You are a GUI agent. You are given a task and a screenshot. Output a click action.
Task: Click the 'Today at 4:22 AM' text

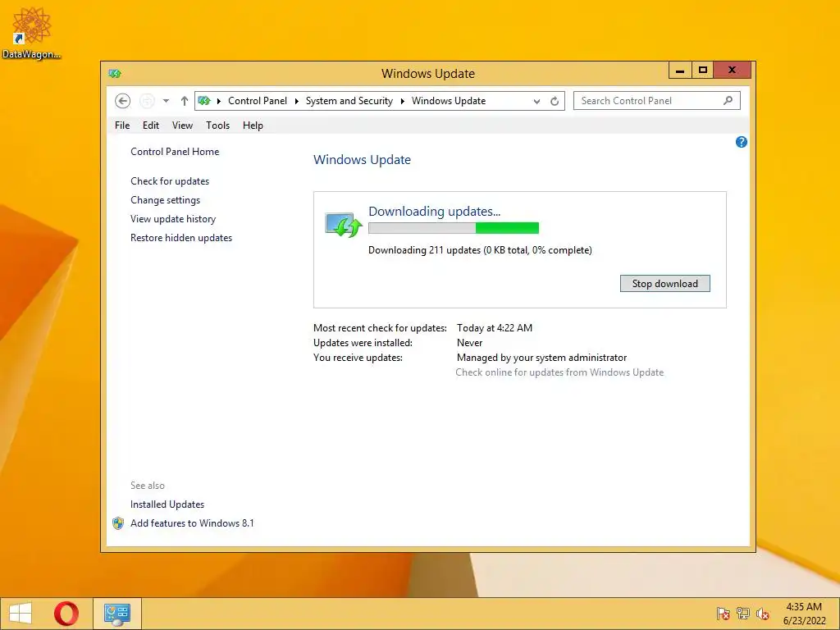[x=495, y=328]
